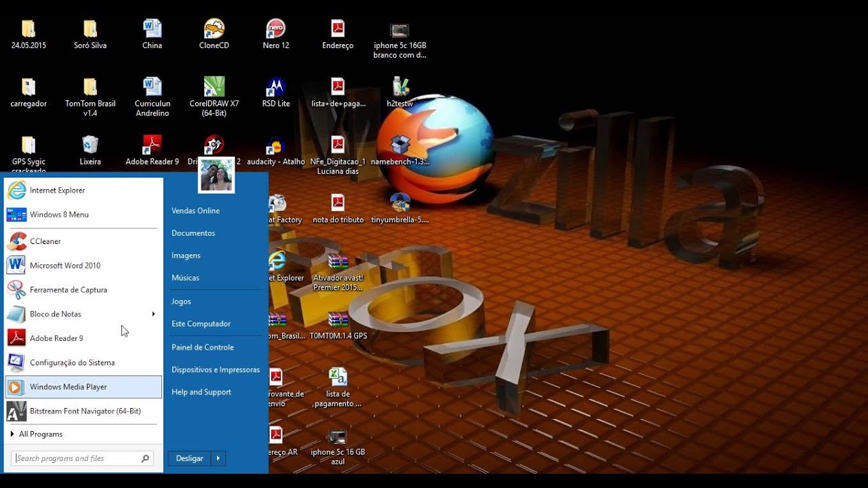Screen dimensions: 868x488
Task: Click the search magnifier icon in start menu
Action: (x=145, y=459)
